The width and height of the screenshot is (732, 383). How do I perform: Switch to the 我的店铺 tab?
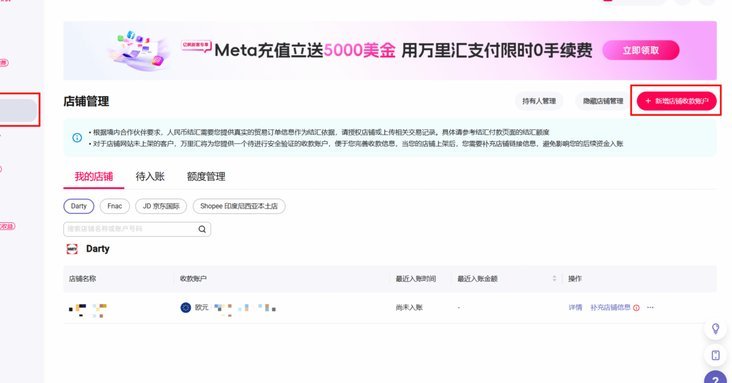click(x=94, y=177)
